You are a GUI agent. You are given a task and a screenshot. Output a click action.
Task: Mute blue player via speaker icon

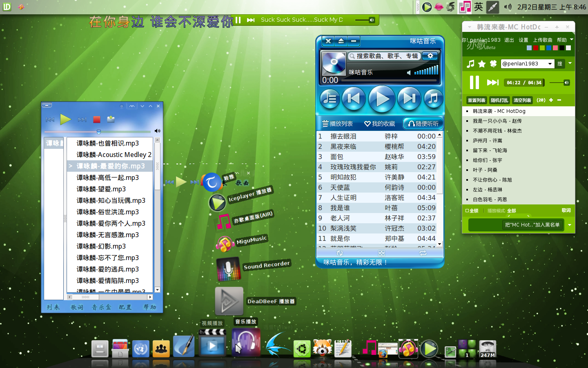157,131
